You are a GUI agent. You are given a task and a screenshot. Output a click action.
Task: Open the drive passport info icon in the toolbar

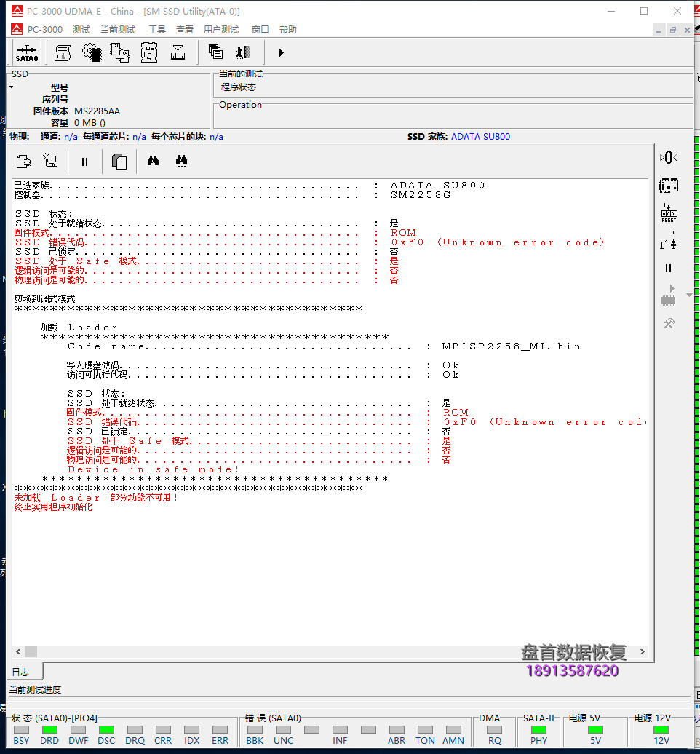(63, 53)
